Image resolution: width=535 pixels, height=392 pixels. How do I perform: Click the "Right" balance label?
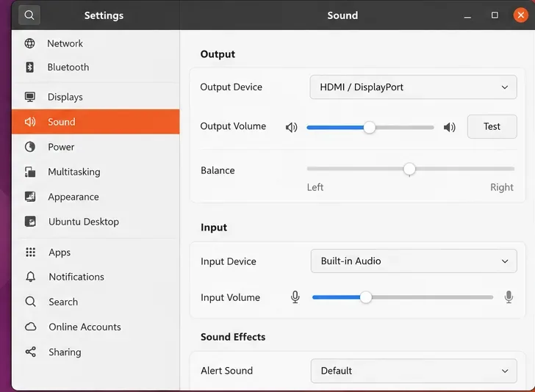point(501,187)
